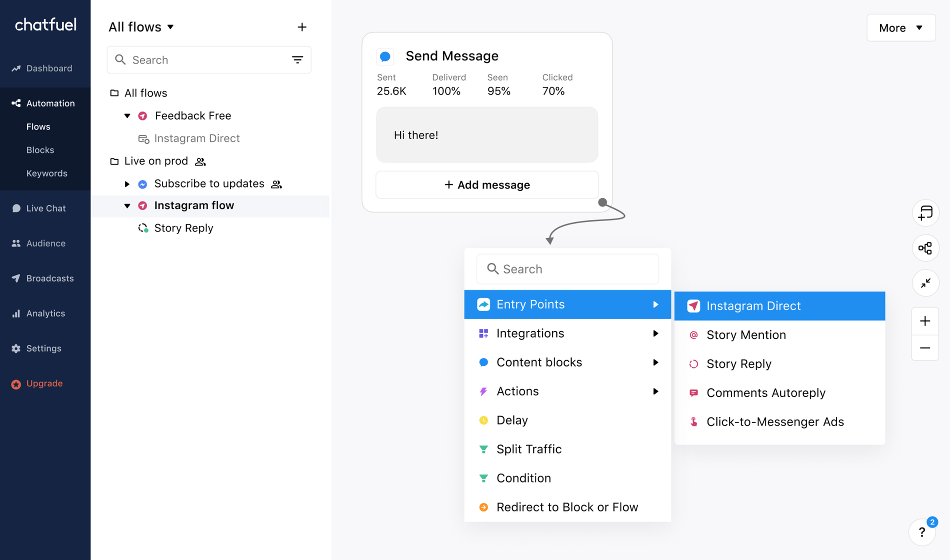Open the Integrations submenu
Image resolution: width=950 pixels, height=560 pixels.
tap(567, 333)
